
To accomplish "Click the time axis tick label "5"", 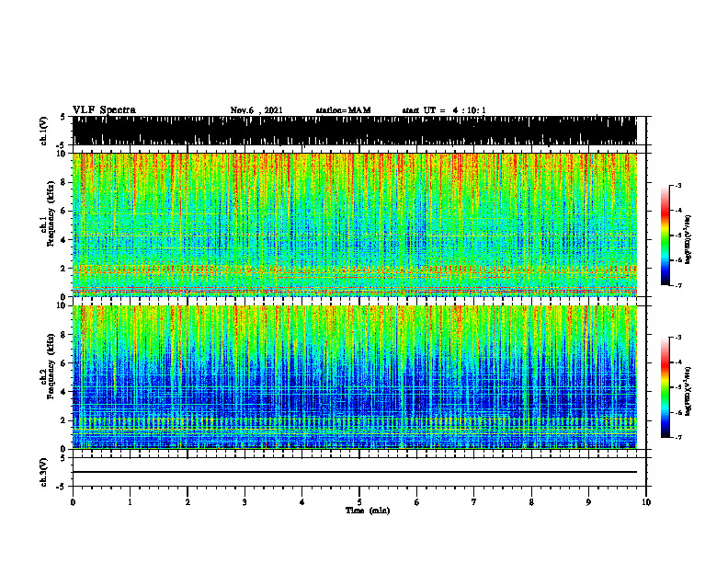I will pyautogui.click(x=359, y=502).
